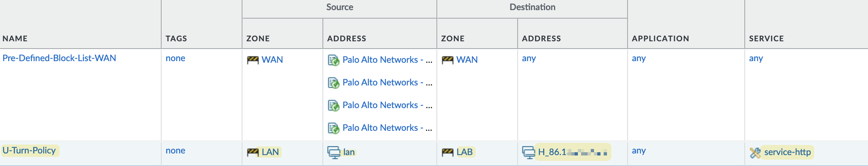Screen dimensions: 868x166
Task: Select the service-http service link
Action: [787, 152]
